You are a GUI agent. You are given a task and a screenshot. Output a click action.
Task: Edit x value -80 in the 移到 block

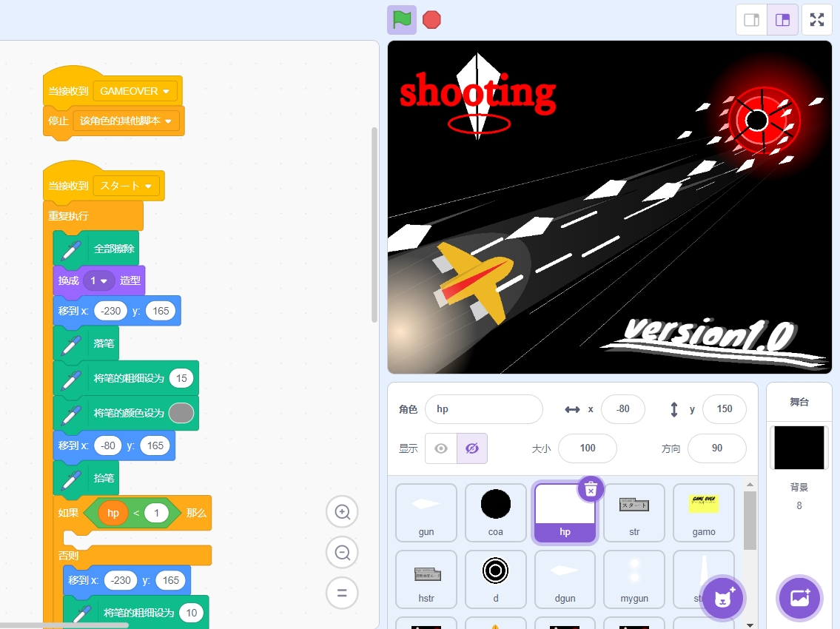click(108, 445)
